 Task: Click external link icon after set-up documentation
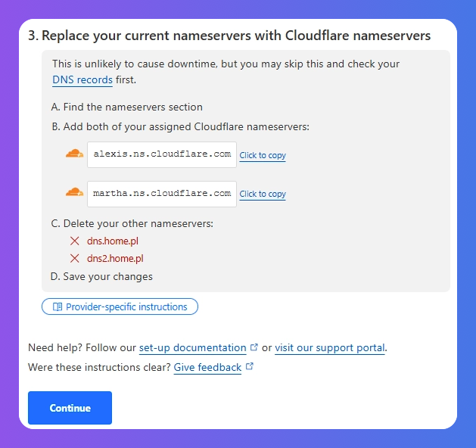coord(254,347)
